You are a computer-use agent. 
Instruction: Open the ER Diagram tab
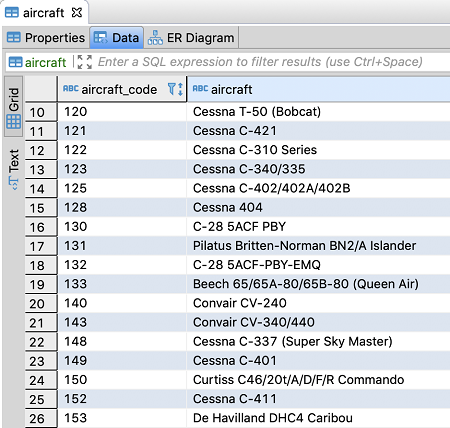191,38
